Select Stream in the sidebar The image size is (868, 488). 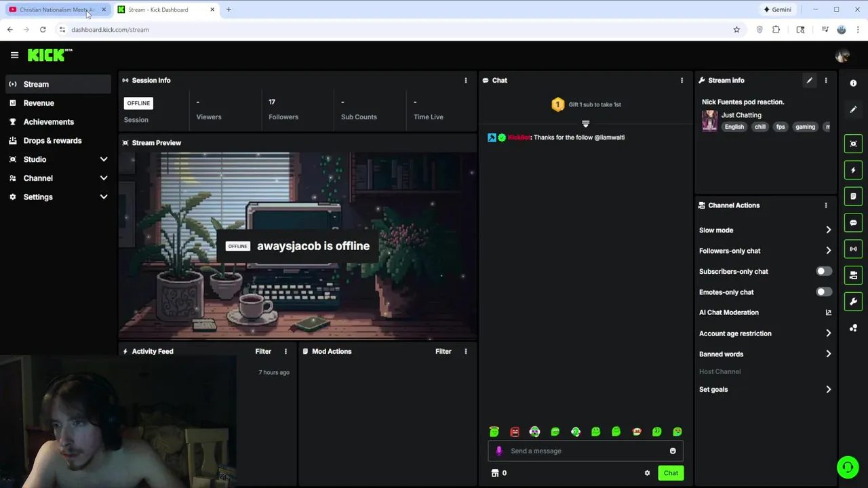coord(57,84)
